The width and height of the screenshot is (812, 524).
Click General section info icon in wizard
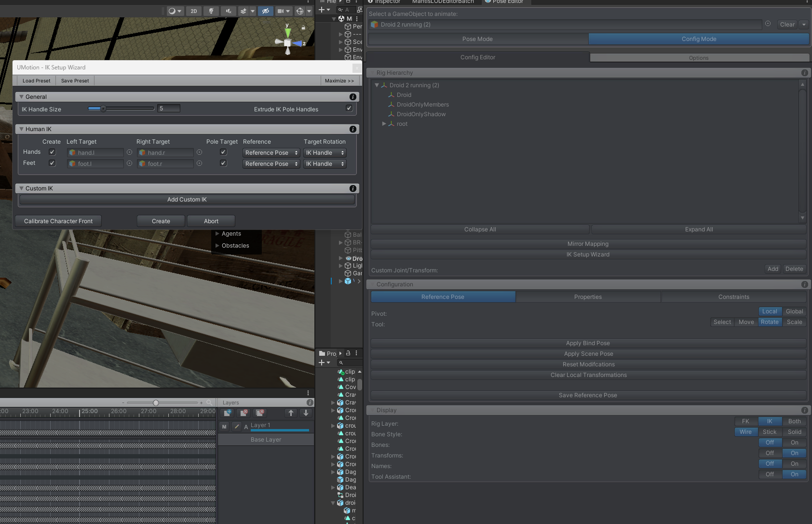point(353,97)
